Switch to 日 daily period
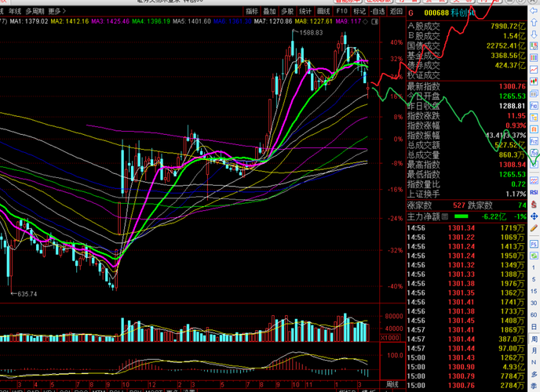The image size is (540, 392). click(534, 326)
